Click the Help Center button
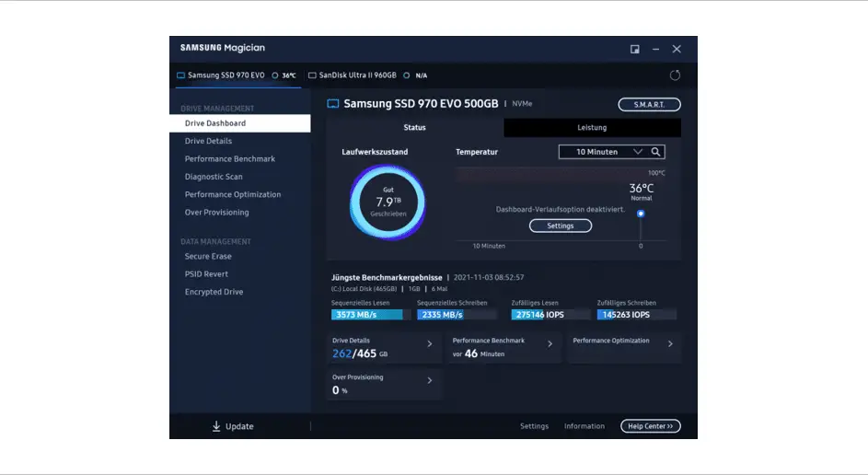 (x=651, y=426)
